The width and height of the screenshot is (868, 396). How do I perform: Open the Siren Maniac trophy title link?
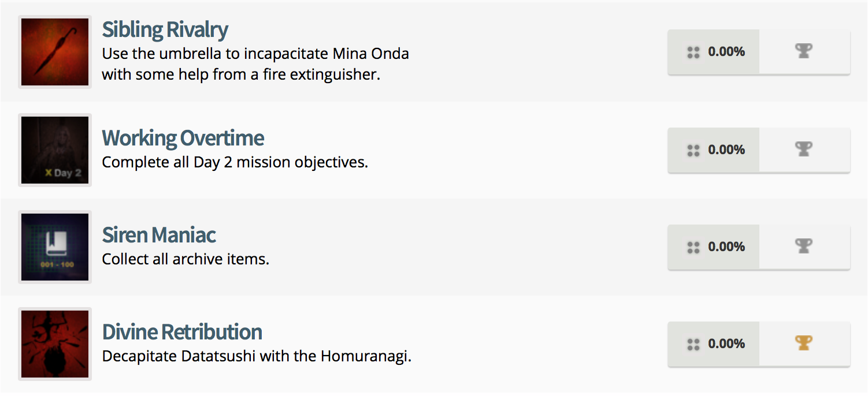(159, 235)
